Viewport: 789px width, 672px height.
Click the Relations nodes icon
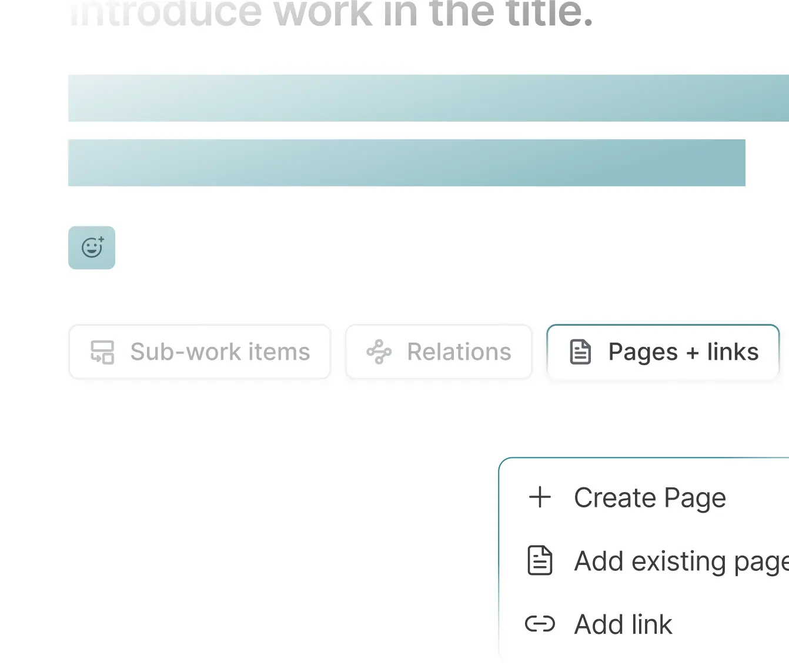(x=379, y=352)
